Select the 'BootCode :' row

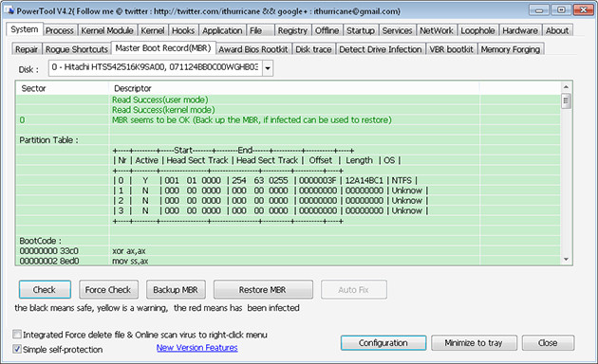288,241
